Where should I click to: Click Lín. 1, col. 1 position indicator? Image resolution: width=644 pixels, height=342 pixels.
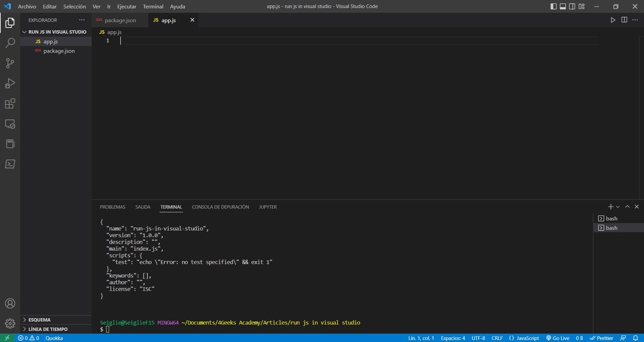[421, 338]
